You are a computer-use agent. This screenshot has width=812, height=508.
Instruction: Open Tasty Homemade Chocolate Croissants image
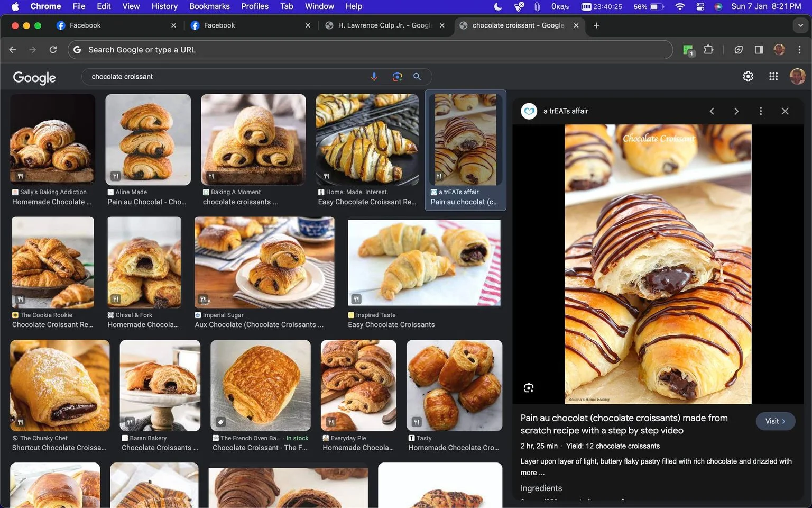click(x=454, y=385)
